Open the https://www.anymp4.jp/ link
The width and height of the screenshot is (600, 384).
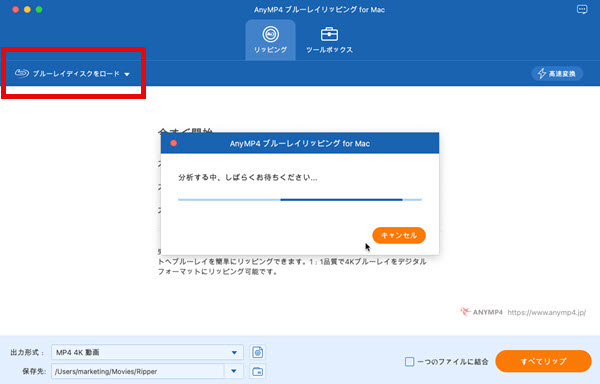pos(546,312)
